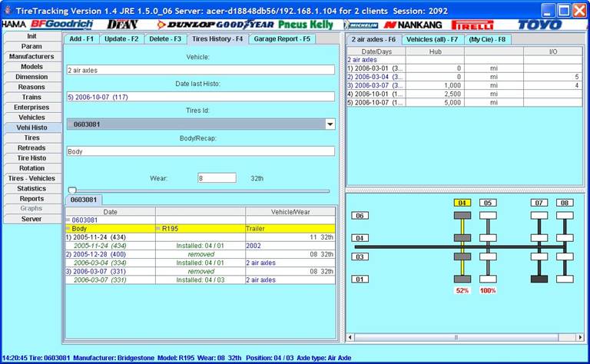This screenshot has width=590, height=364.
Task: Click the Wear slider handle
Action: (x=72, y=190)
